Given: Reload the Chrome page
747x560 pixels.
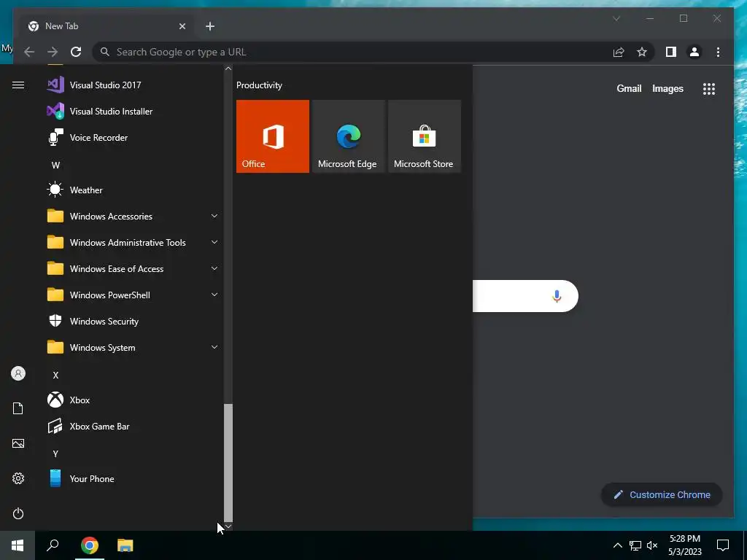Looking at the screenshot, I should tap(76, 52).
